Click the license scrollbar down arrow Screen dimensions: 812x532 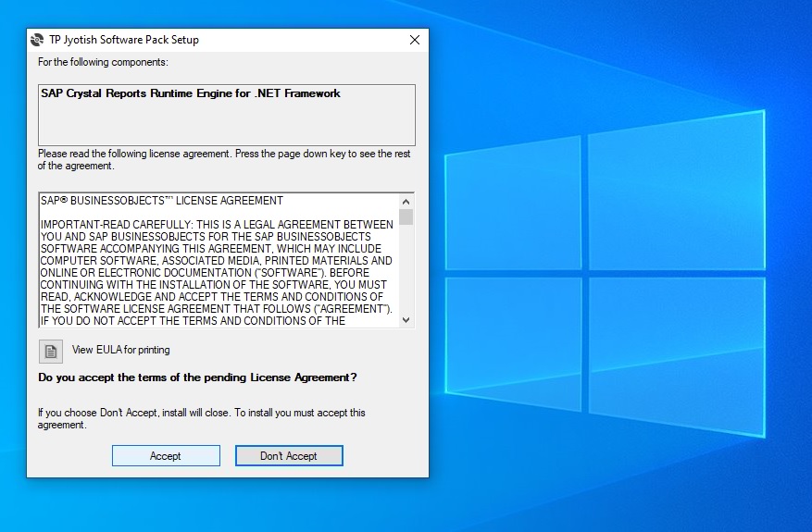pyautogui.click(x=406, y=319)
